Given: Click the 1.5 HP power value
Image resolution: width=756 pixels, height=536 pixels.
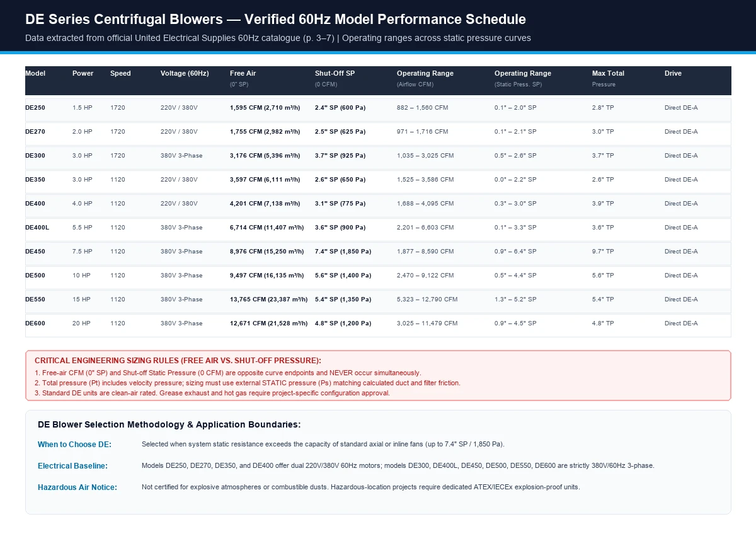Looking at the screenshot, I should click(x=82, y=108).
